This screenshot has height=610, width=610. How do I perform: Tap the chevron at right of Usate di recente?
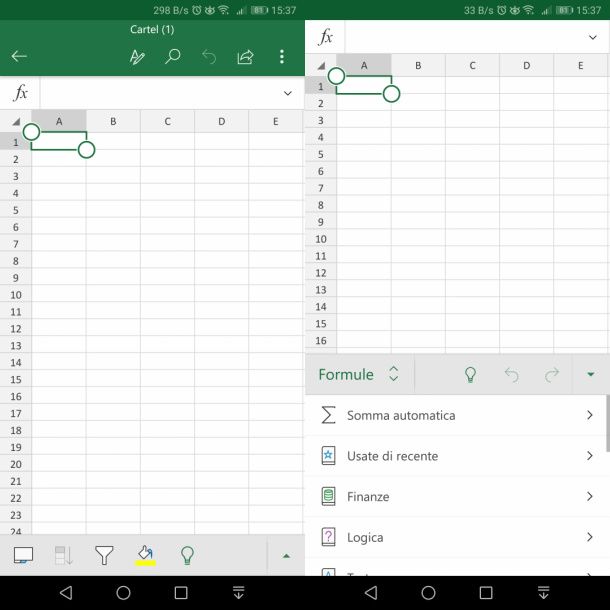click(x=590, y=456)
